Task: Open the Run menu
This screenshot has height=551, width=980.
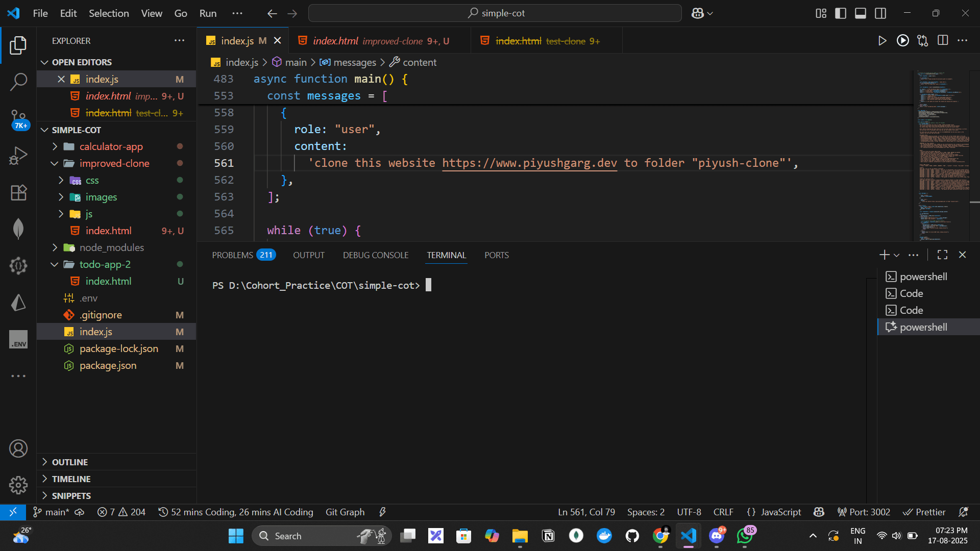Action: (207, 13)
